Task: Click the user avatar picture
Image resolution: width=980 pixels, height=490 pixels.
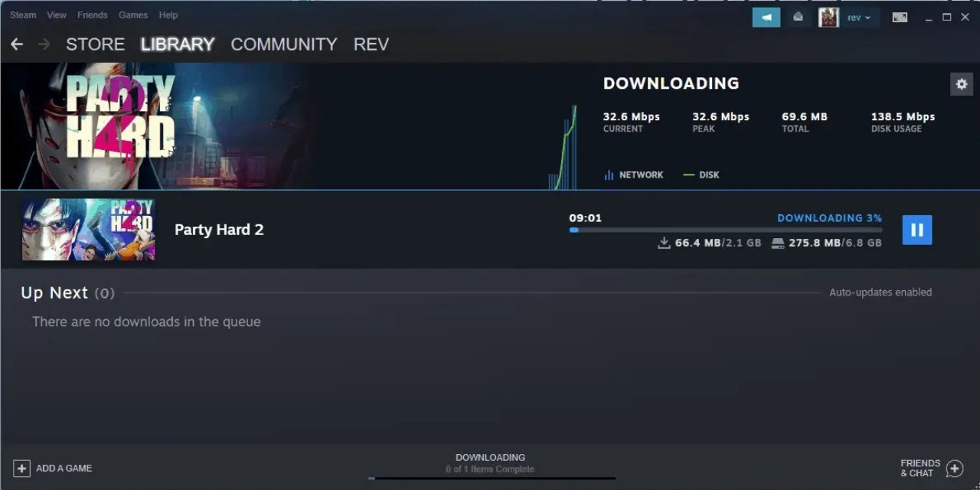Action: [828, 18]
